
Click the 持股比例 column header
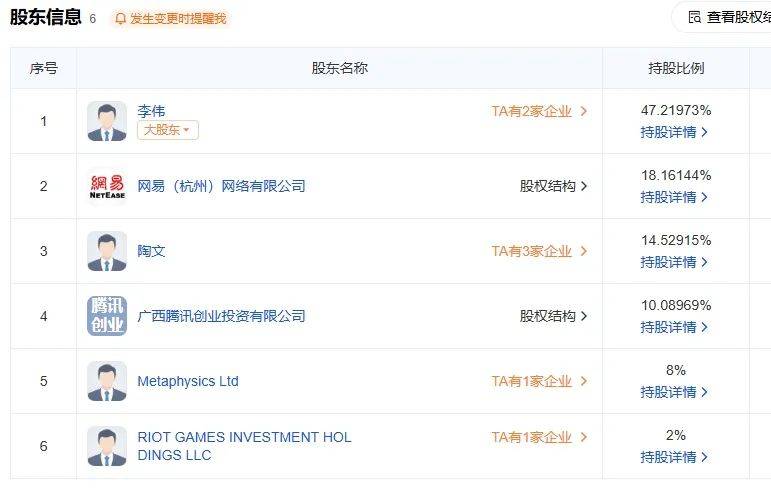click(676, 68)
